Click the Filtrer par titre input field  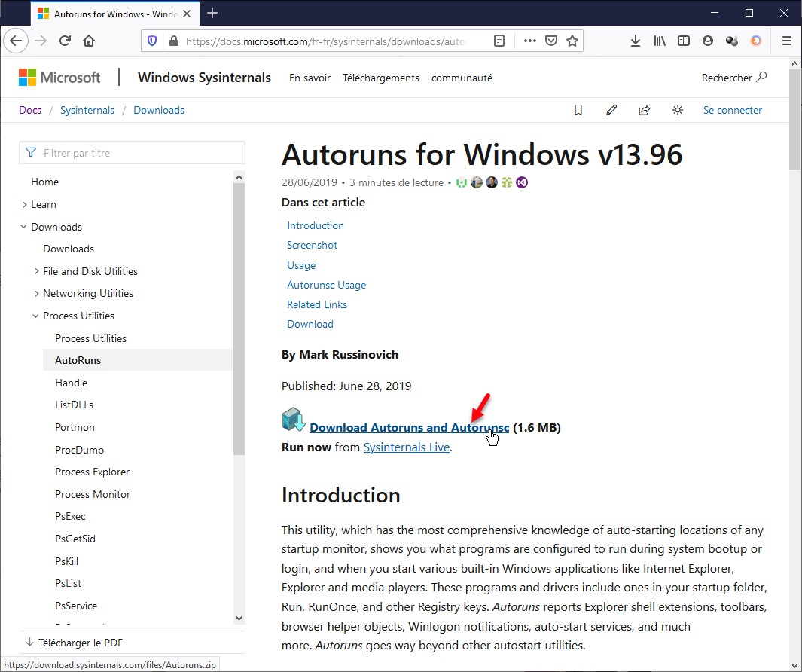point(139,153)
